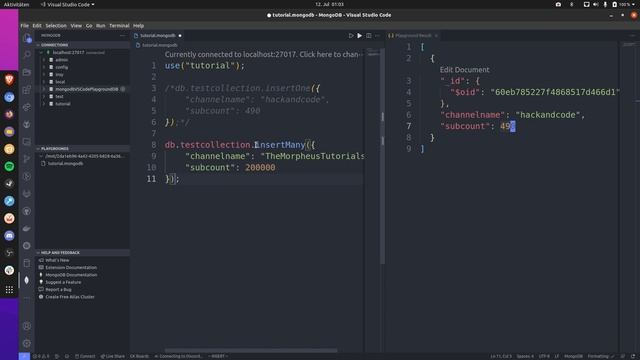Switch to the tutorial.mongodb editor tab
Viewport: 640px width, 360px height.
(x=158, y=36)
